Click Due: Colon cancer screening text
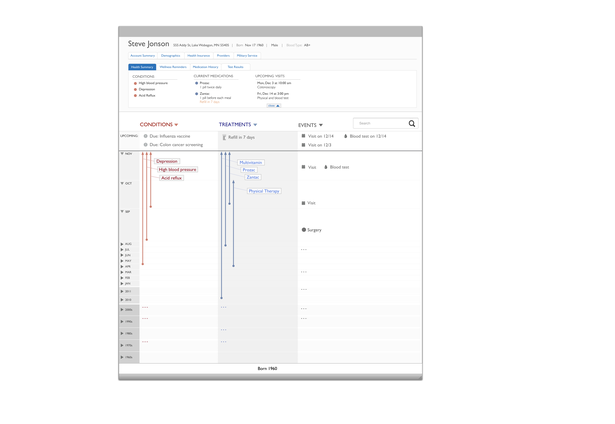The image size is (615, 424). pyautogui.click(x=176, y=145)
